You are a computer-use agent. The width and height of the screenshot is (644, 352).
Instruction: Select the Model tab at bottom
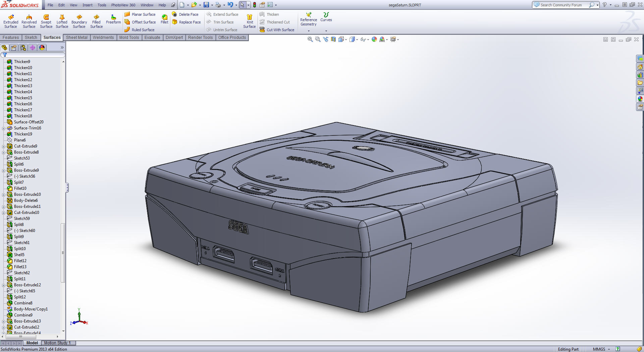pyautogui.click(x=32, y=343)
